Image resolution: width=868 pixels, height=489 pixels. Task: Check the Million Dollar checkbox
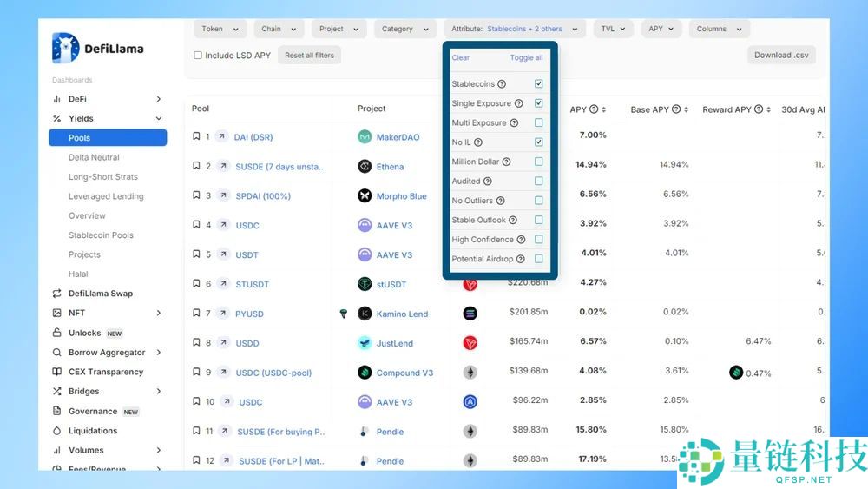click(x=539, y=162)
